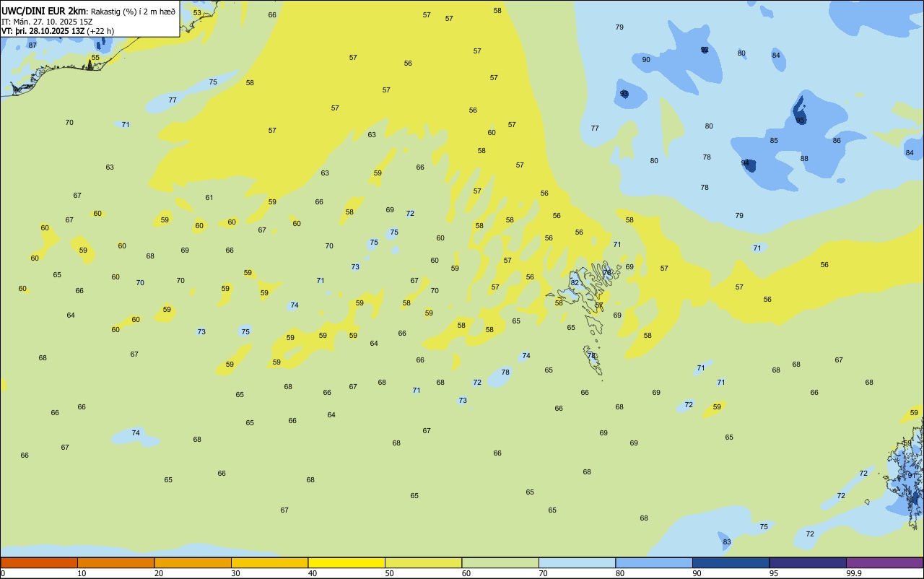The height and width of the screenshot is (579, 924).
Task: Click the '55' humidity value on the map
Action: (x=95, y=57)
